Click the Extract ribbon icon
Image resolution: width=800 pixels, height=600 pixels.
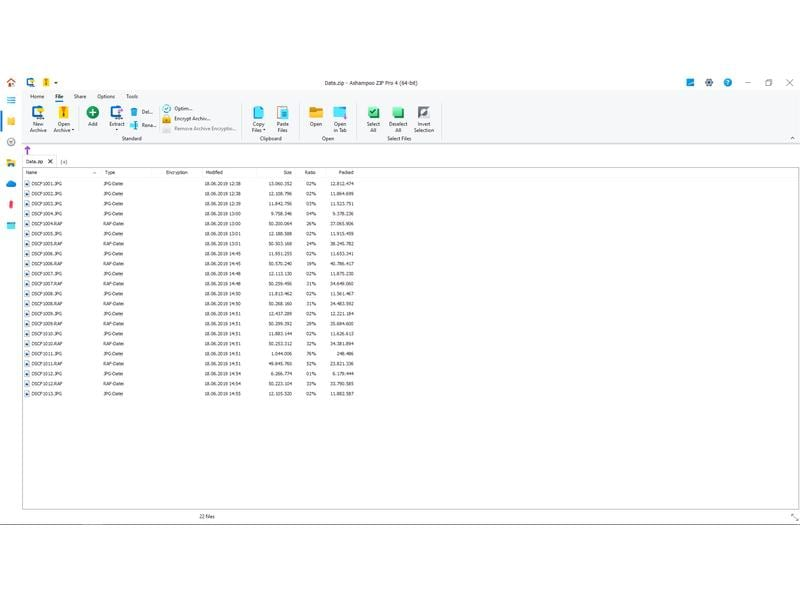pos(116,112)
